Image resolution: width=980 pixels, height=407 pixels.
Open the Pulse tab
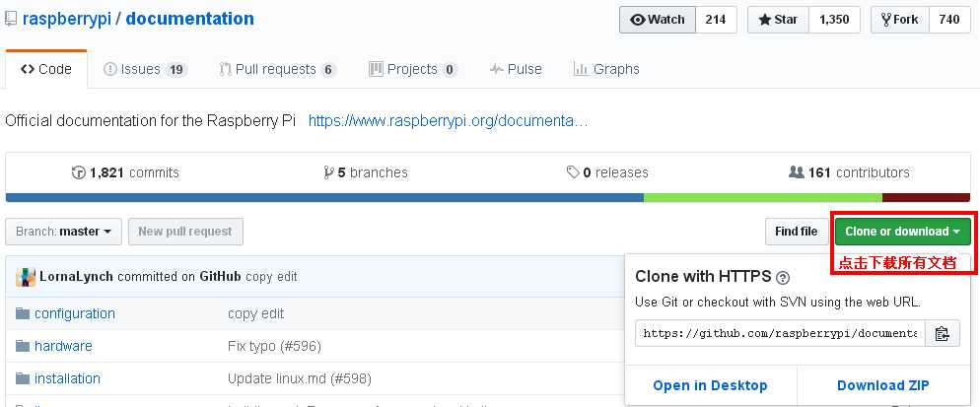tap(516, 69)
